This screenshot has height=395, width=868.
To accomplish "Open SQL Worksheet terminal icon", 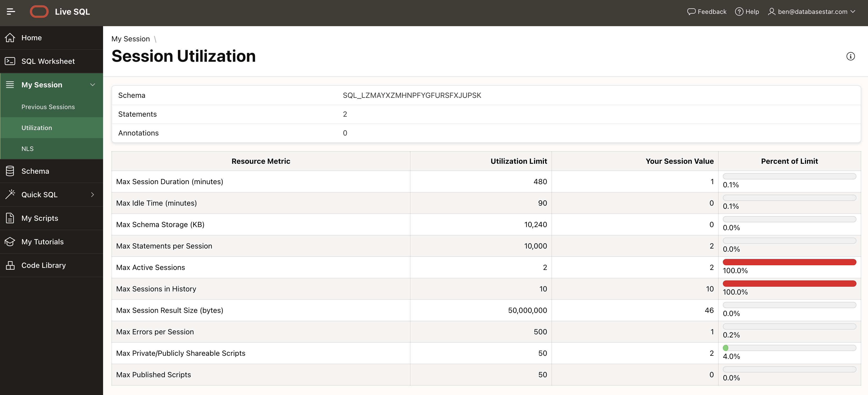I will [x=10, y=61].
